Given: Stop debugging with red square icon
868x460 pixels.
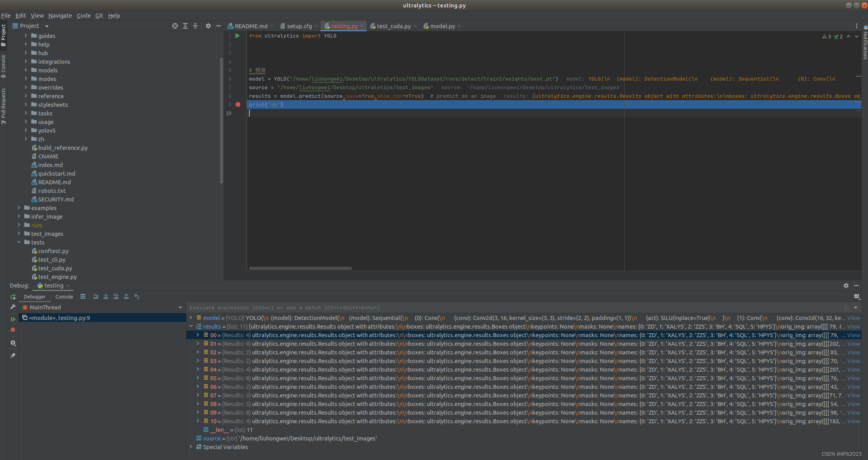Looking at the screenshot, I should click(x=13, y=330).
